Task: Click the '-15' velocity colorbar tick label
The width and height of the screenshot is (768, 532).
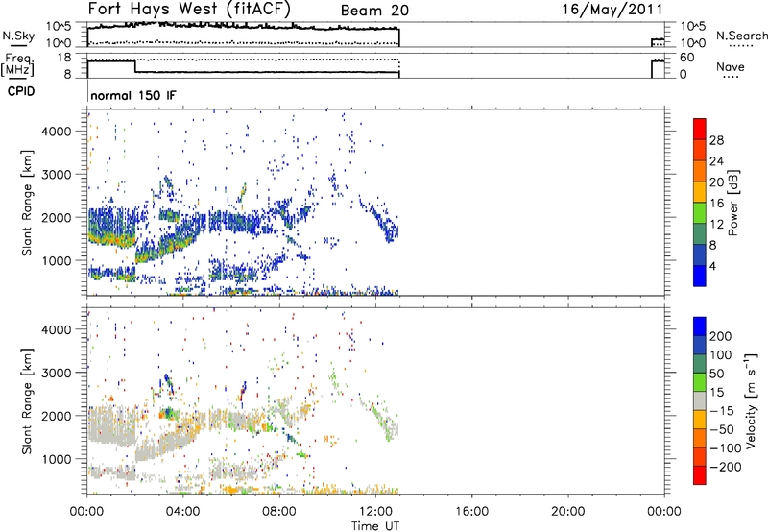Action: tap(722, 410)
